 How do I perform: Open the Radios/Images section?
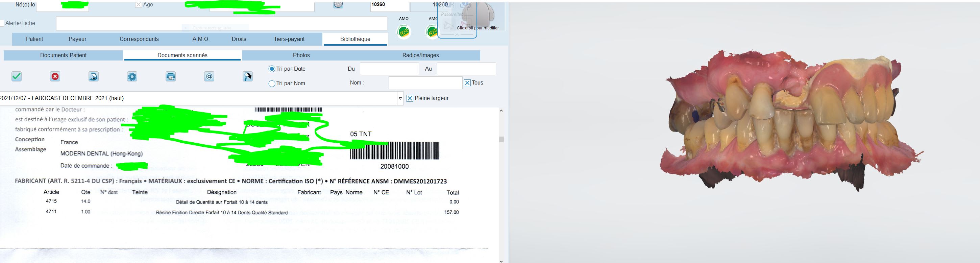420,55
